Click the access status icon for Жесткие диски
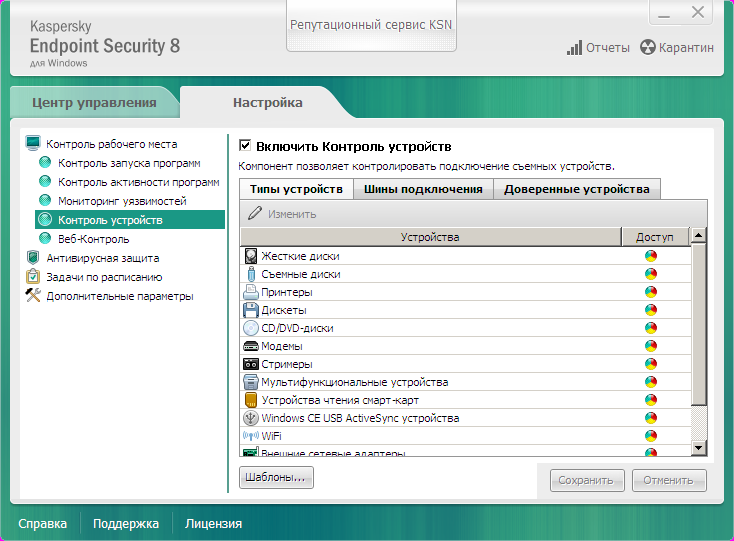The height and width of the screenshot is (541, 734). [651, 256]
